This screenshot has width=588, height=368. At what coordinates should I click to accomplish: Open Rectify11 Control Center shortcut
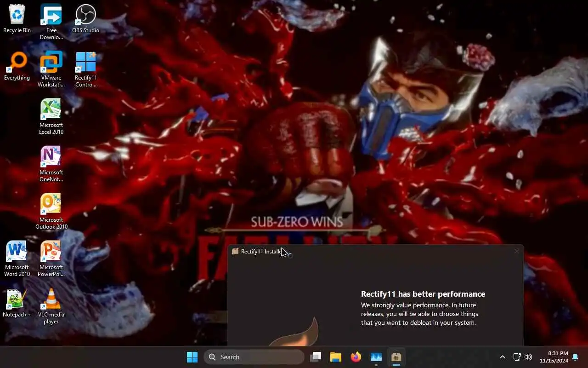(85, 69)
